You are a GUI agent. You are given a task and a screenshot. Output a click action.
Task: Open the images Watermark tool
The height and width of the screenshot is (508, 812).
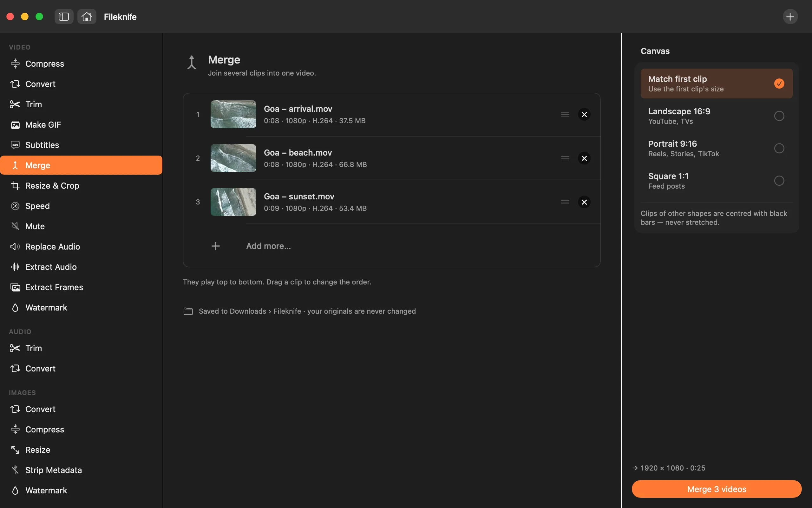click(81, 490)
